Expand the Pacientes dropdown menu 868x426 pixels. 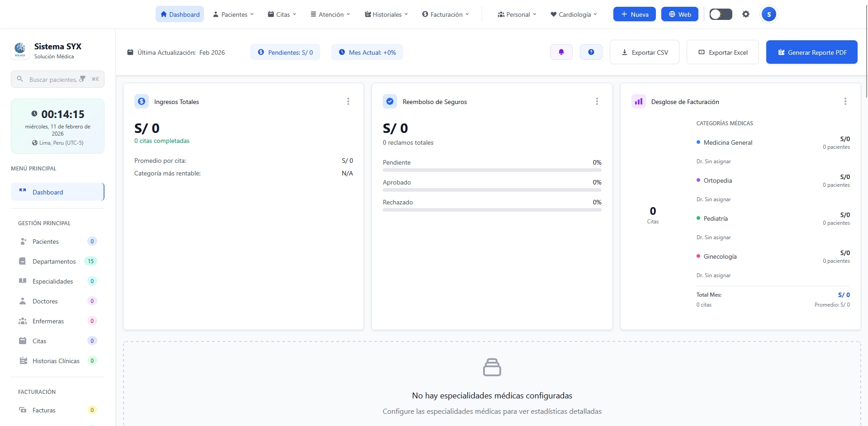point(233,14)
